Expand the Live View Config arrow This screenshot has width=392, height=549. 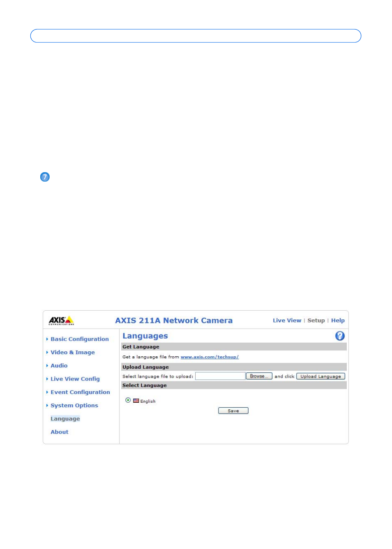tap(47, 379)
